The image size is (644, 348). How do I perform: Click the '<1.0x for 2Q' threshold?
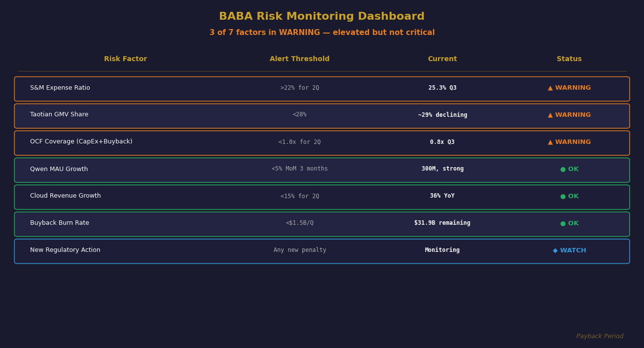click(299, 142)
